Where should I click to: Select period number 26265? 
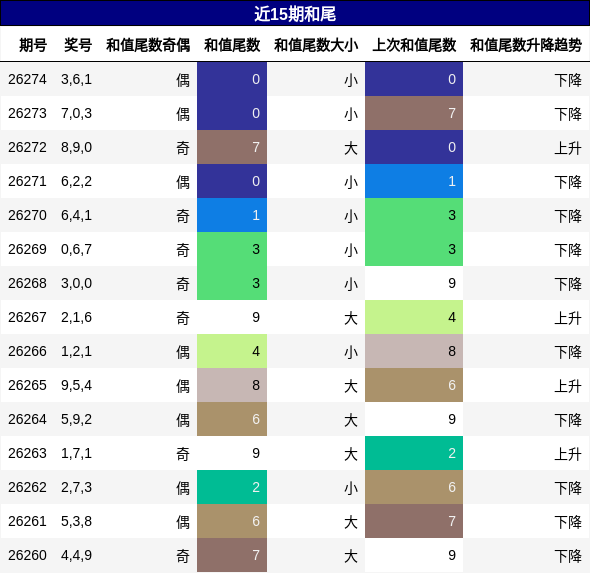27,385
